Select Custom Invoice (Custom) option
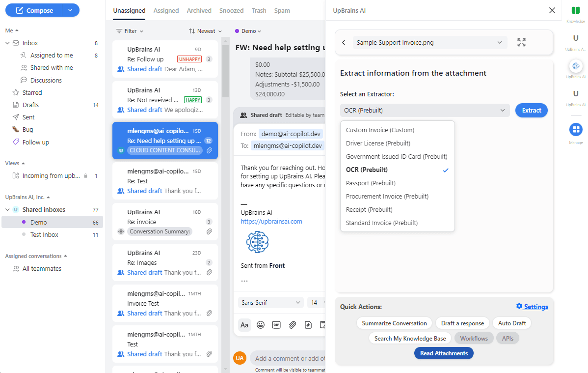588x373 pixels. click(x=398, y=130)
